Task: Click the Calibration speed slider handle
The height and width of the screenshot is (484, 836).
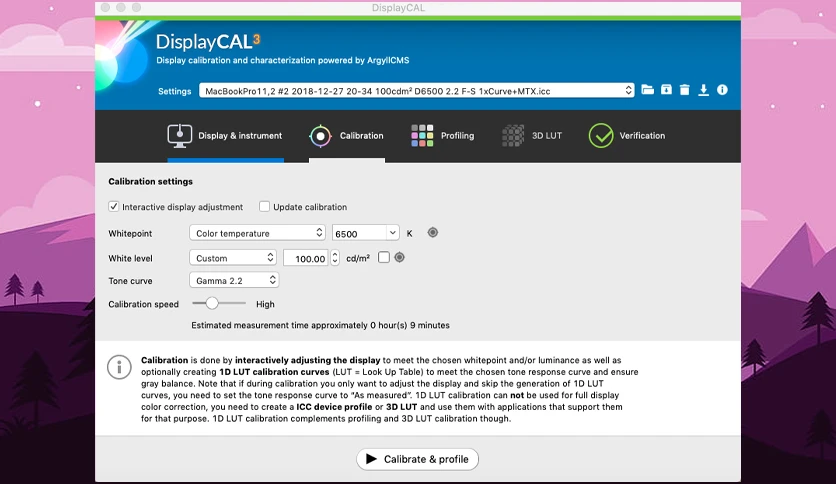Action: [212, 303]
